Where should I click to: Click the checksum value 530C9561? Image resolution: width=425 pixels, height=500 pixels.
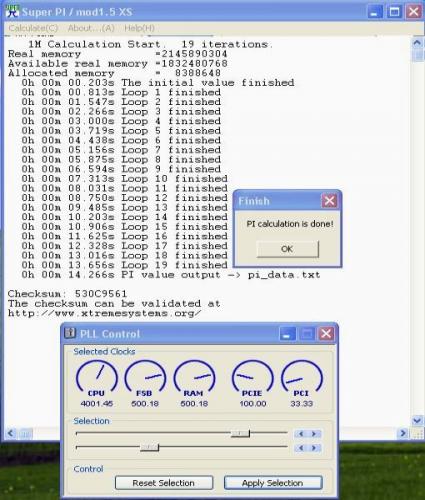[101, 294]
